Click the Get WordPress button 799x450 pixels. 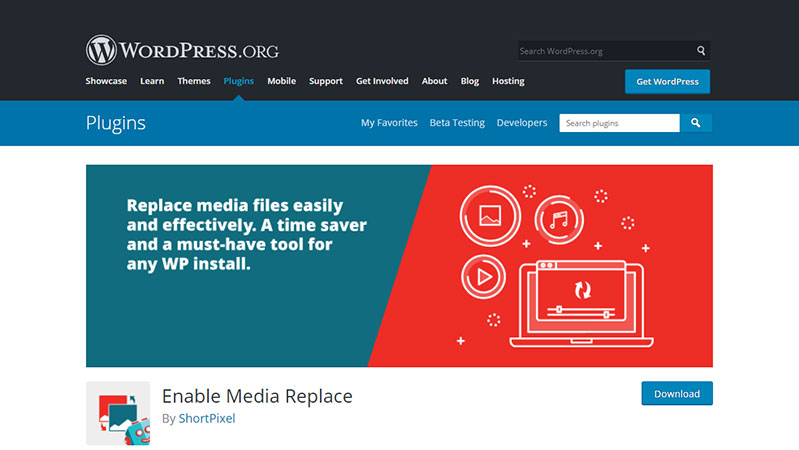pos(667,82)
